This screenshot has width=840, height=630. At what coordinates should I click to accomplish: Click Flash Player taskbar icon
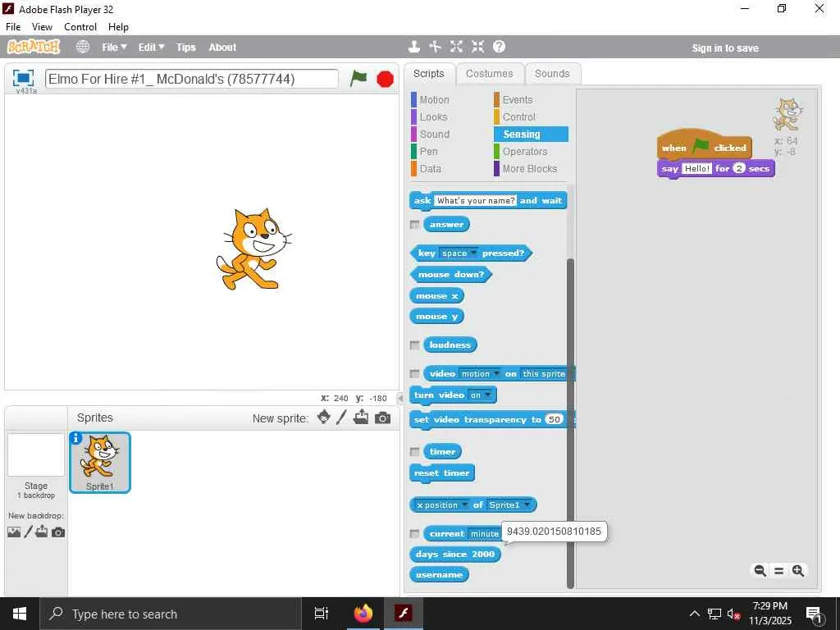point(404,614)
